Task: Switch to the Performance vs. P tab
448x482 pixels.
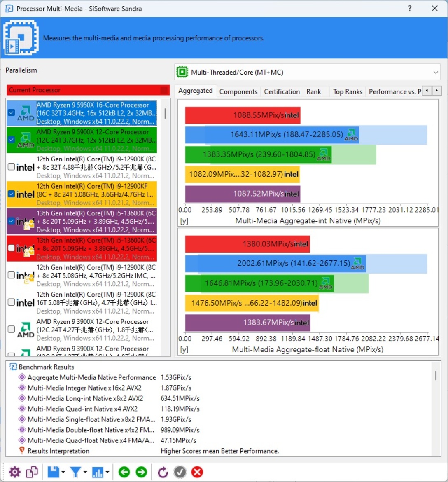Action: 394,91
